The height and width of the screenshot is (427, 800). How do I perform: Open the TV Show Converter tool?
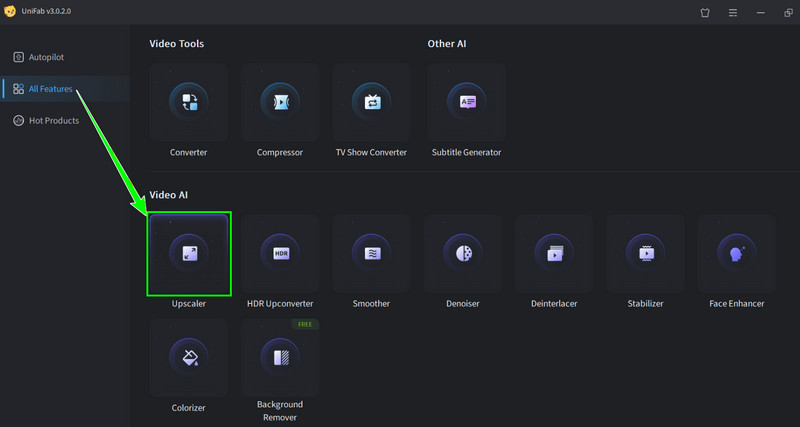(371, 103)
